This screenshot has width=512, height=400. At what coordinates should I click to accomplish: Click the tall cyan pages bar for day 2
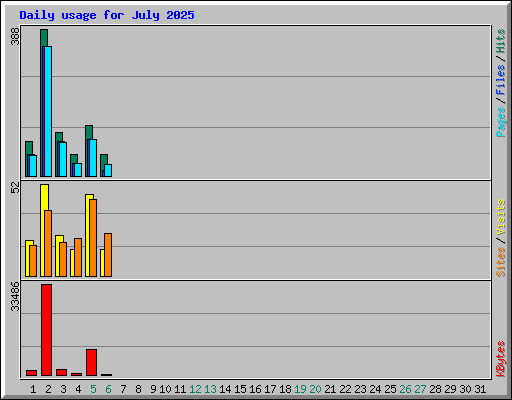48,111
